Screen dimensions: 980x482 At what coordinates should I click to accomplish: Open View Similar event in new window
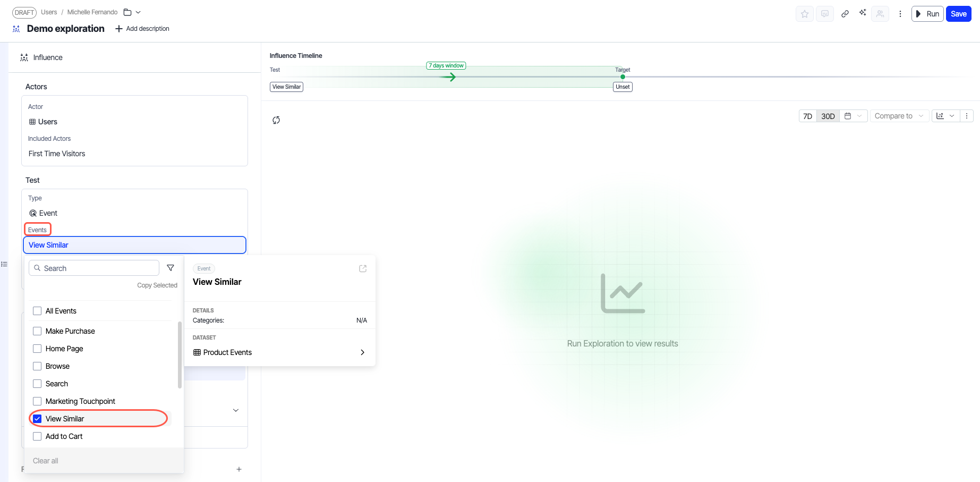363,268
